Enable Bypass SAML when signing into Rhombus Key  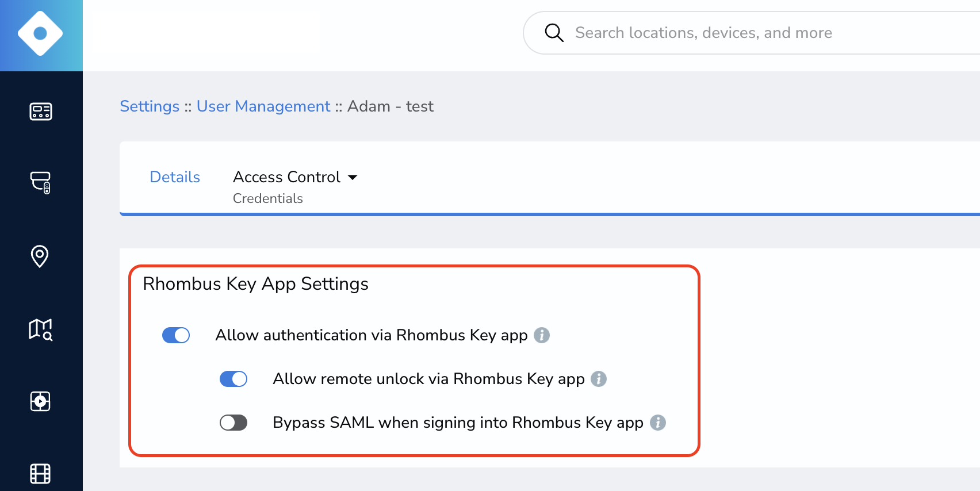tap(233, 423)
